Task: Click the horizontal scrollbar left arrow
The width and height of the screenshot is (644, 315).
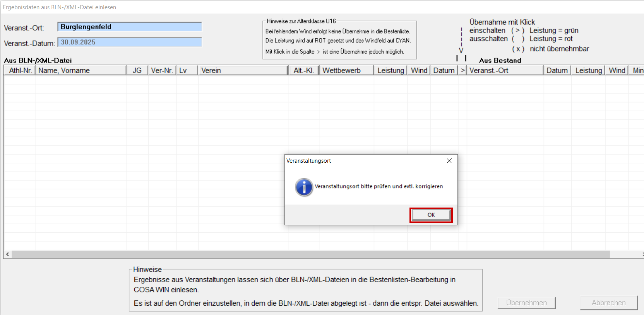Action: [x=7, y=254]
